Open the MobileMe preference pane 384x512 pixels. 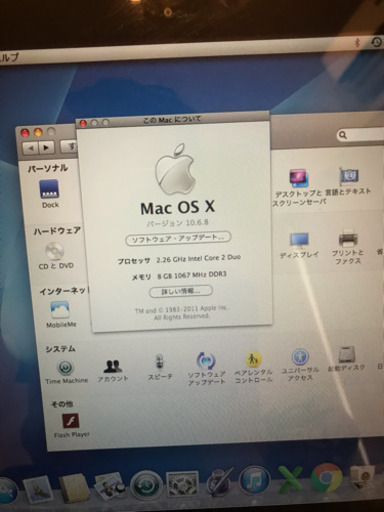click(60, 314)
